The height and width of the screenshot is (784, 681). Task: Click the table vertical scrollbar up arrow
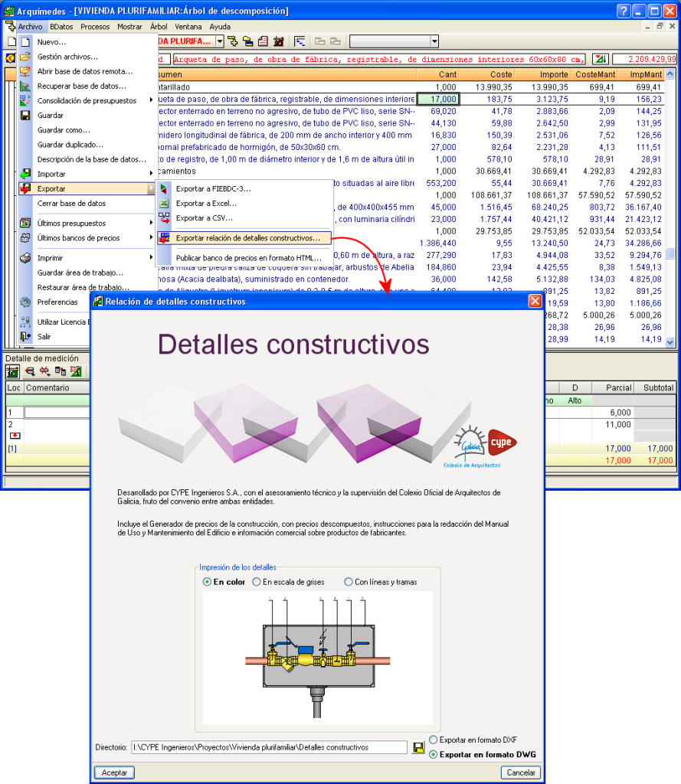click(x=670, y=74)
